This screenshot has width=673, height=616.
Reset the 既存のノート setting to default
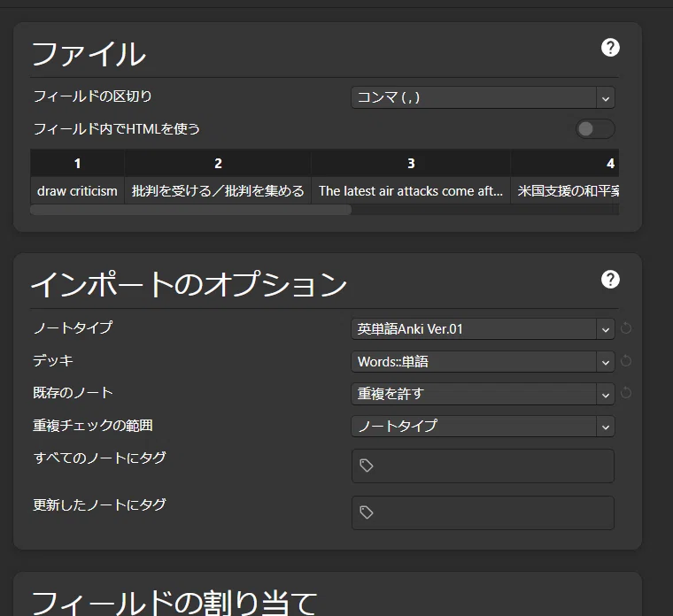point(626,393)
